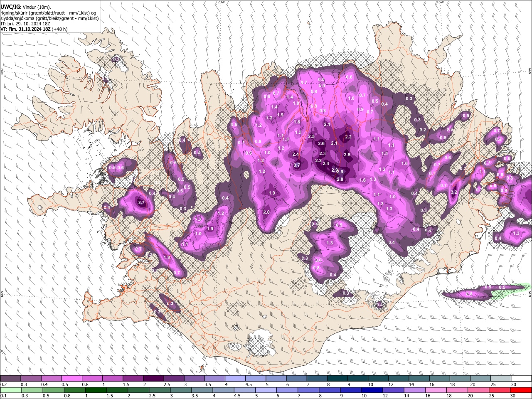Click the pale green 0.1 legend swatch

(10, 390)
